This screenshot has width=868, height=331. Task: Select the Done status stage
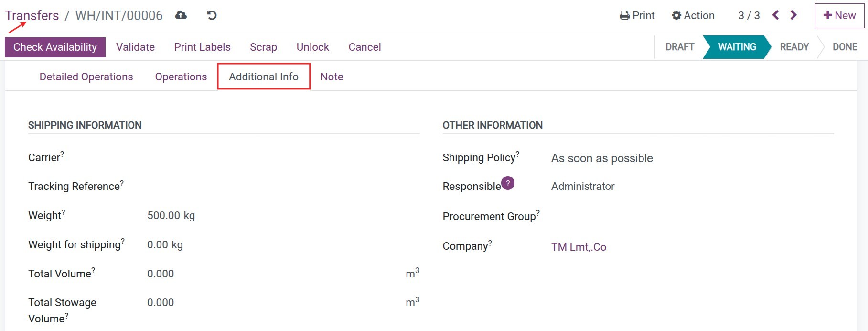click(x=845, y=47)
